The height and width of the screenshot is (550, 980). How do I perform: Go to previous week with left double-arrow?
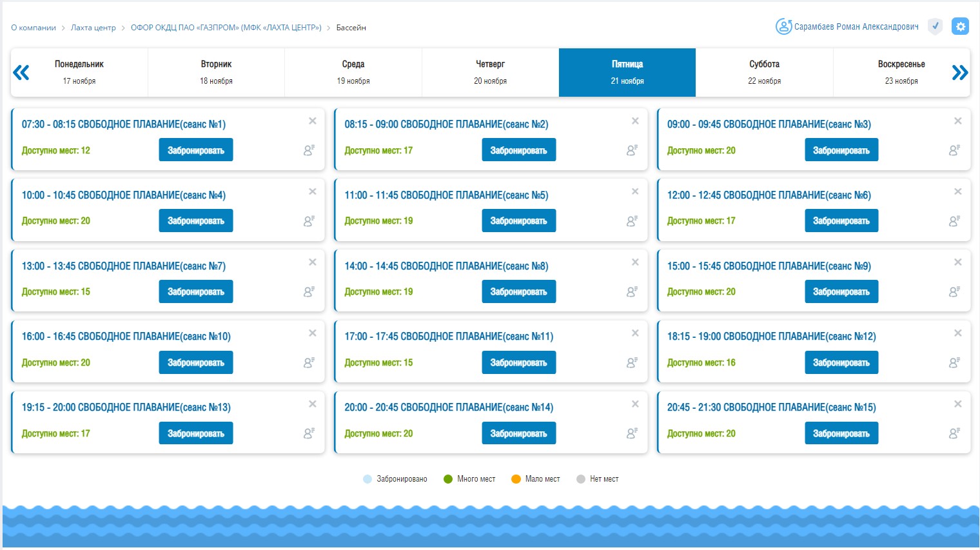(21, 72)
